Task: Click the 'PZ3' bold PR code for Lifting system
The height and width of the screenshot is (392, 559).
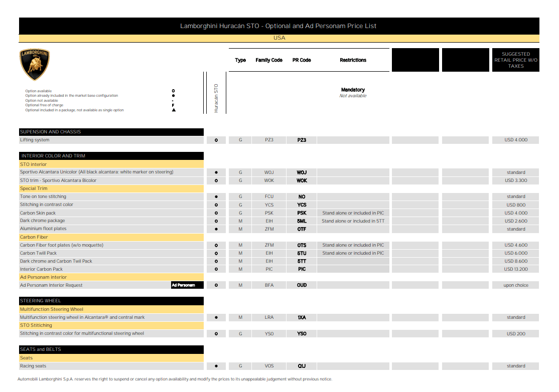Action: pyautogui.click(x=302, y=140)
